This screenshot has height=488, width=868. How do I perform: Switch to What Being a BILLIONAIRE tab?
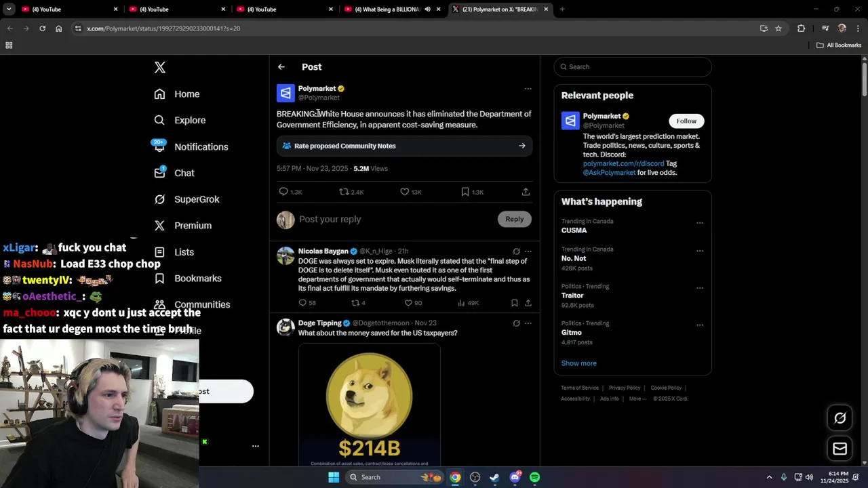coord(387,9)
